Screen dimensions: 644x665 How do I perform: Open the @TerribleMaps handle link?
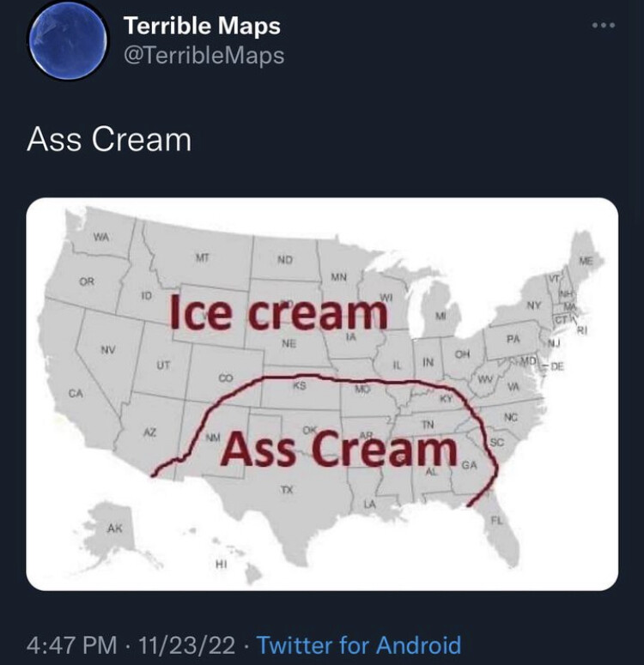click(x=204, y=56)
